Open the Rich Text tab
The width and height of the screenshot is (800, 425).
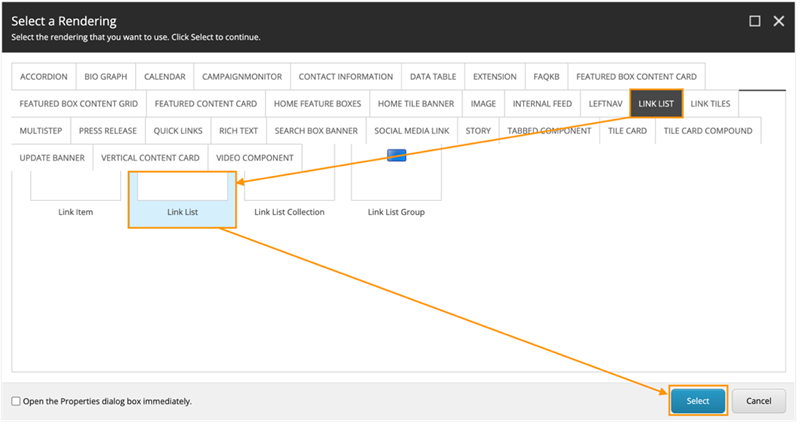click(x=238, y=131)
